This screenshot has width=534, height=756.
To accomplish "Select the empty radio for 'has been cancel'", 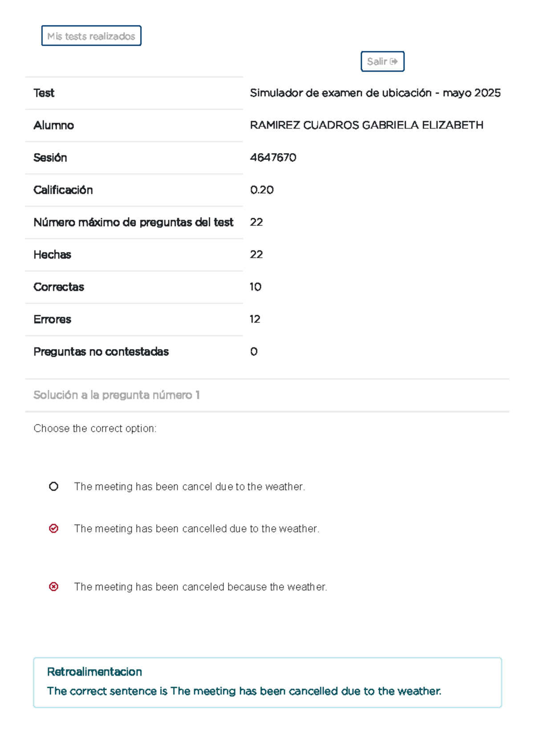I will (x=53, y=487).
